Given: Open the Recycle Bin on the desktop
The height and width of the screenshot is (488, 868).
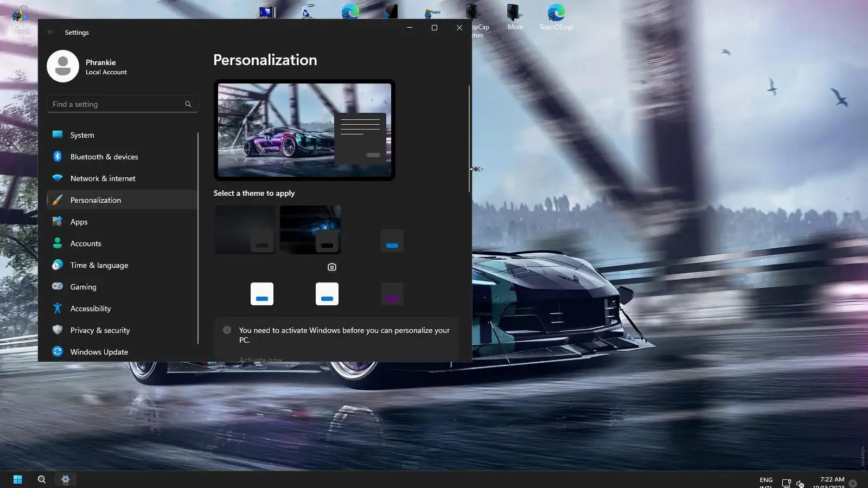Looking at the screenshot, I should [308, 11].
